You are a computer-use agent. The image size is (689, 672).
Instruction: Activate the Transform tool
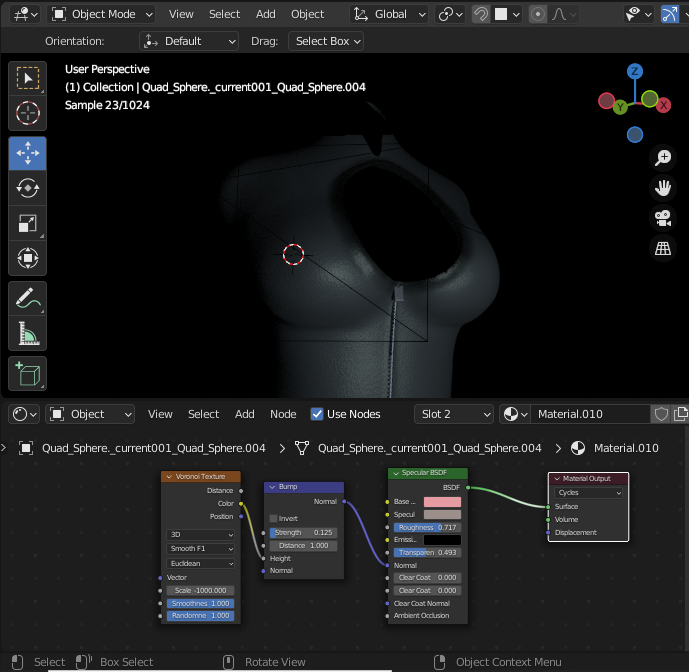[x=28, y=258]
